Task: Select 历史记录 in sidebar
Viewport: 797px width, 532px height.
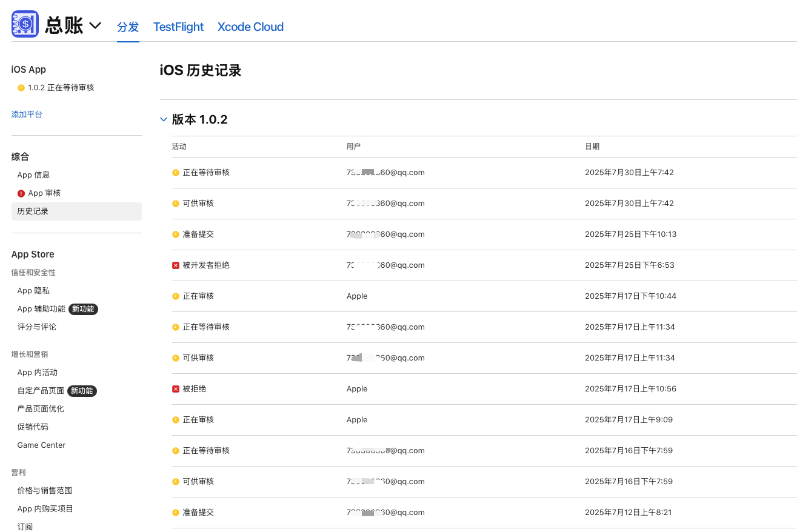Action: 76,211
